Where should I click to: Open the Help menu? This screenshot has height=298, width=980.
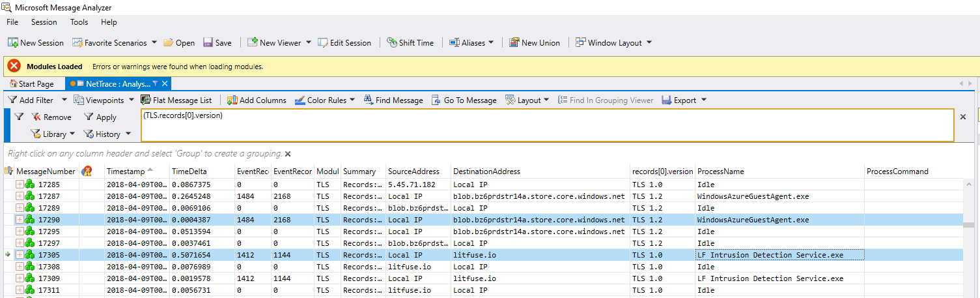coord(109,22)
